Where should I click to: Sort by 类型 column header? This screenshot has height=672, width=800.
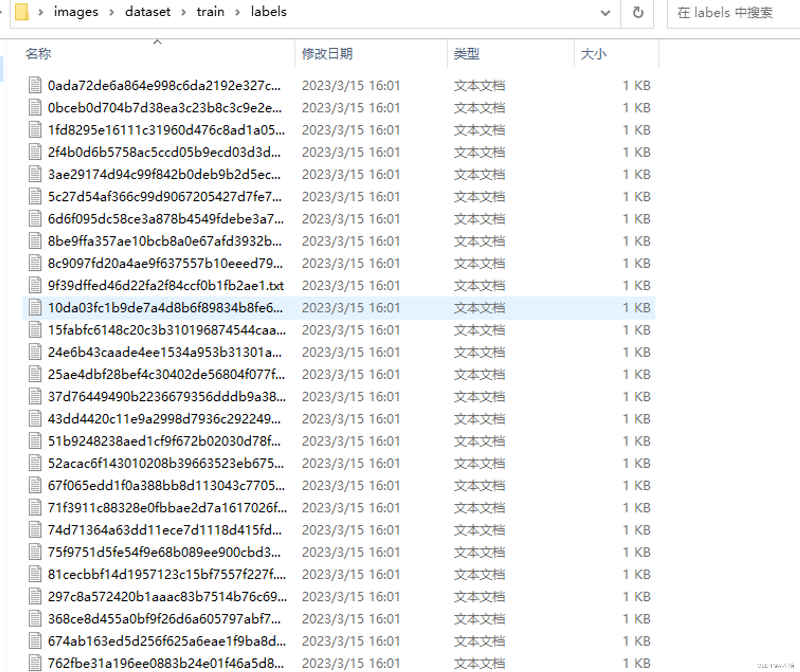[466, 54]
